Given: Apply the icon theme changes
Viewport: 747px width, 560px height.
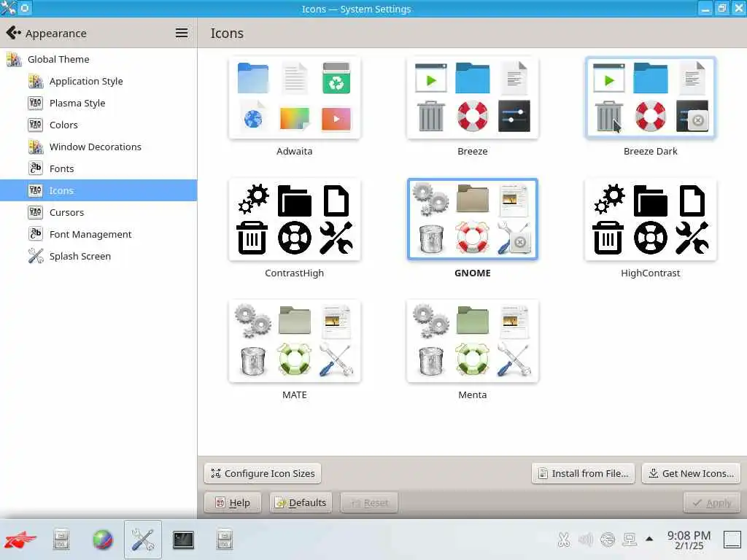Looking at the screenshot, I should (712, 503).
